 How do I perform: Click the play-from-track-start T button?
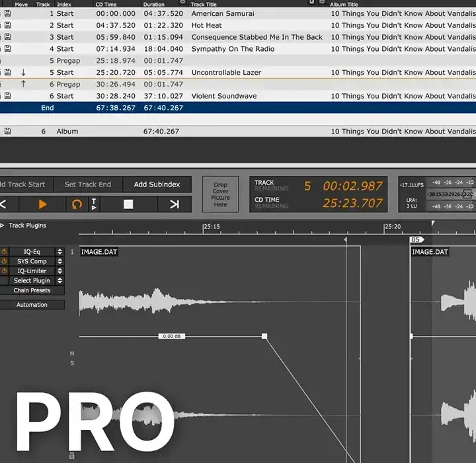(x=94, y=204)
